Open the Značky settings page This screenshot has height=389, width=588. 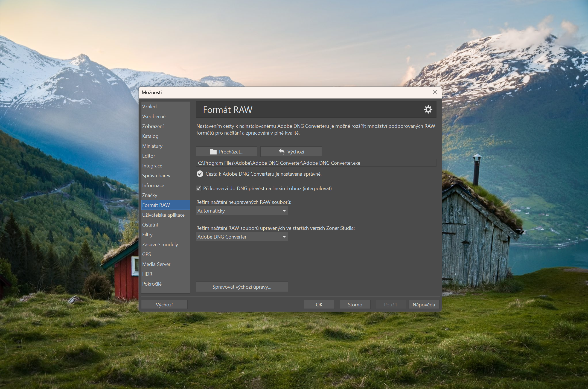point(165,195)
